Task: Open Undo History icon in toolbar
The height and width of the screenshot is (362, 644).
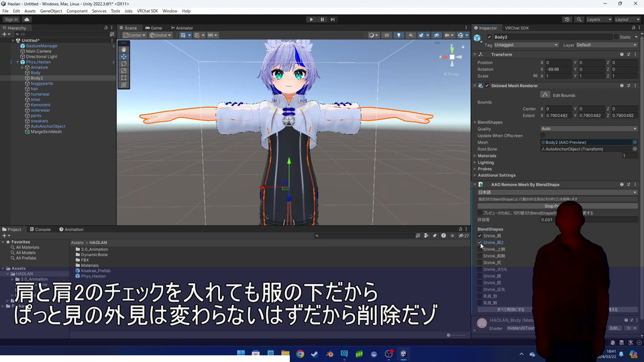Action: pos(568,19)
